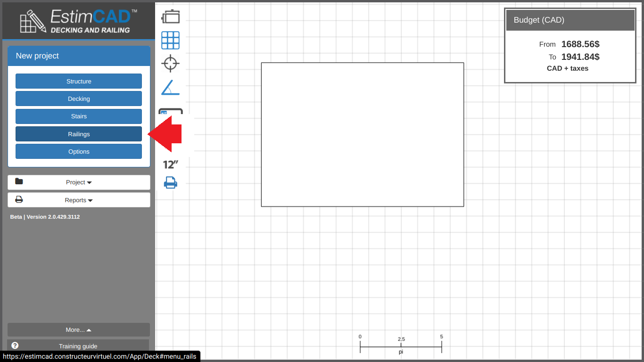Click the Stairs button

pyautogui.click(x=79, y=116)
